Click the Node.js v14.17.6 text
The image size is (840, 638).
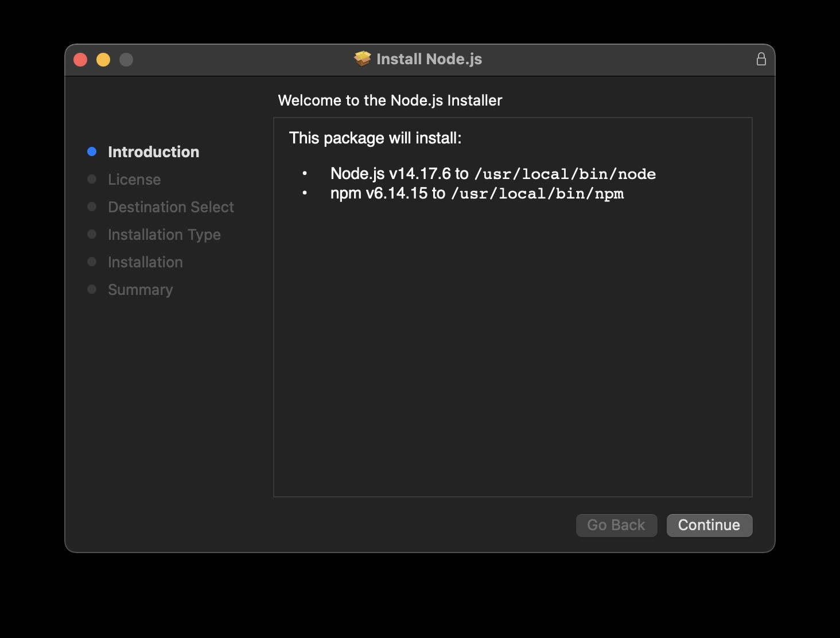(x=391, y=174)
